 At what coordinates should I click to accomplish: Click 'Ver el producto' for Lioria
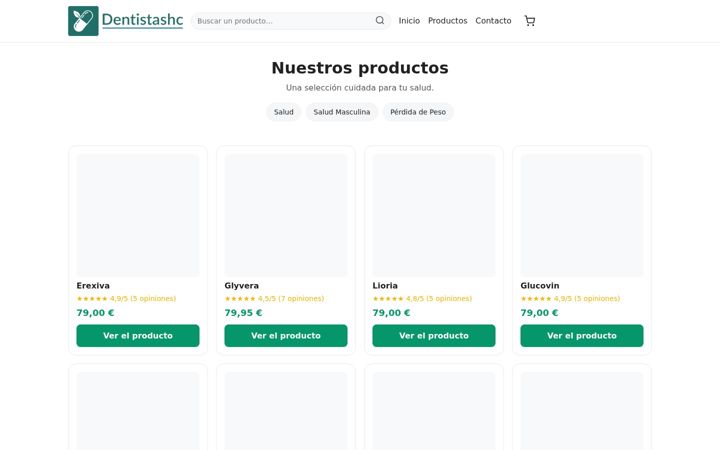tap(434, 336)
